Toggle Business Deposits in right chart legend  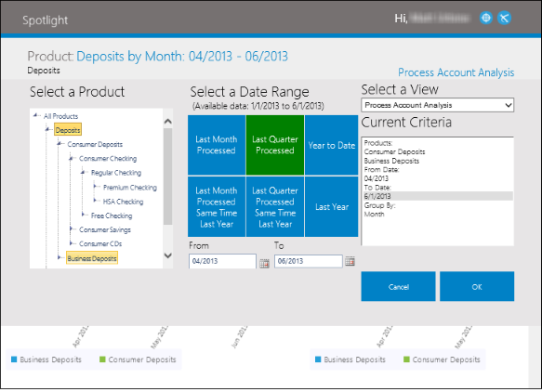(350, 359)
